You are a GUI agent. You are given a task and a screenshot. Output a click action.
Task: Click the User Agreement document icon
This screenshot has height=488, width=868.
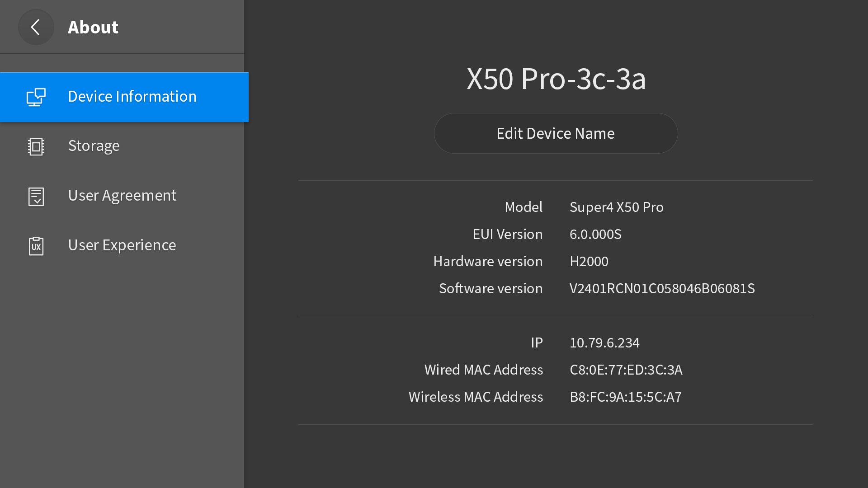pos(36,197)
